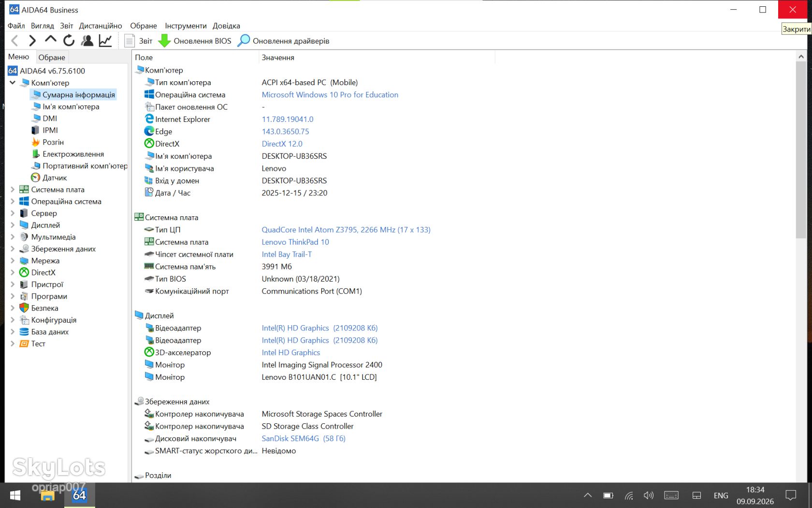Open the notification center icon

(791, 495)
